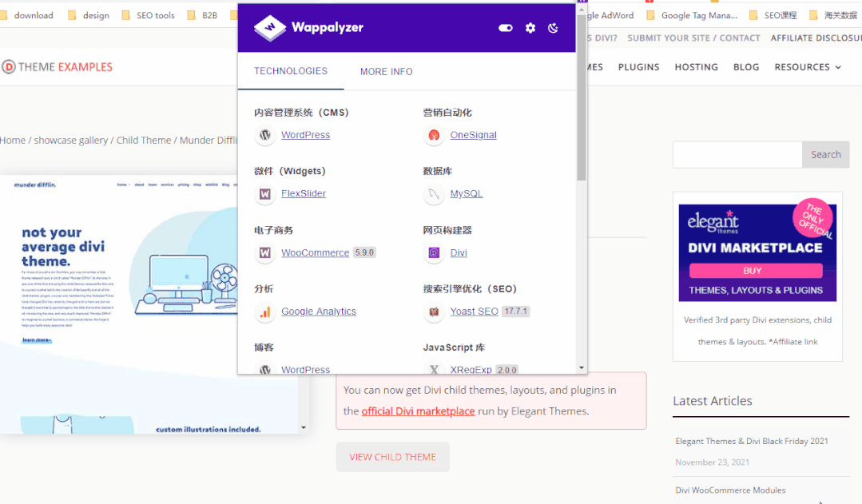
Task: Open the AFFILIATE DISCLOSURE link
Action: 816,38
